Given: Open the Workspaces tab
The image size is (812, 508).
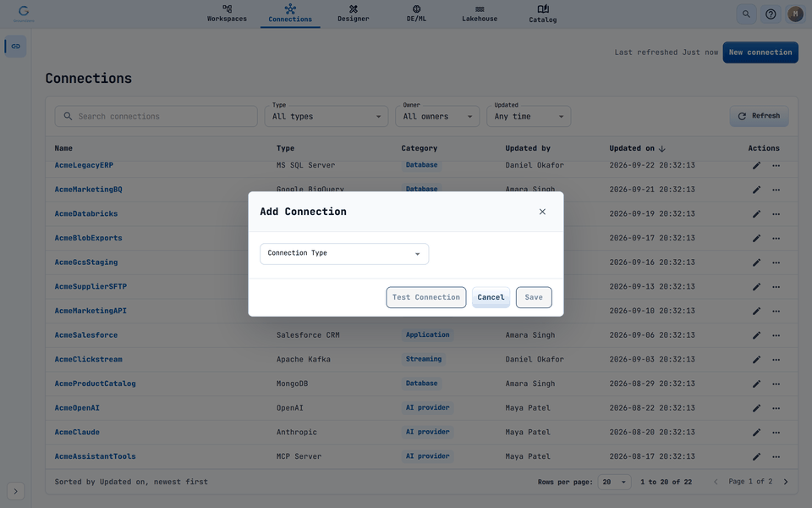Looking at the screenshot, I should tap(227, 14).
